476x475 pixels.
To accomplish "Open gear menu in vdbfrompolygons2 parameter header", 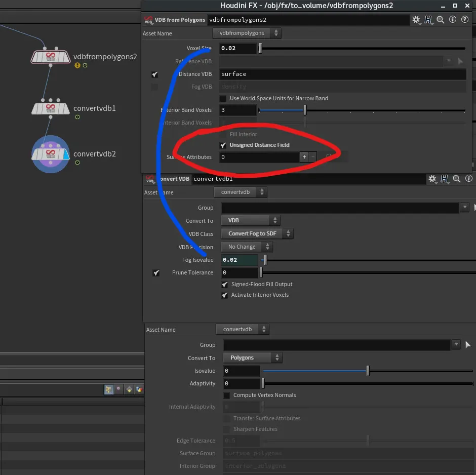I will pos(416,20).
